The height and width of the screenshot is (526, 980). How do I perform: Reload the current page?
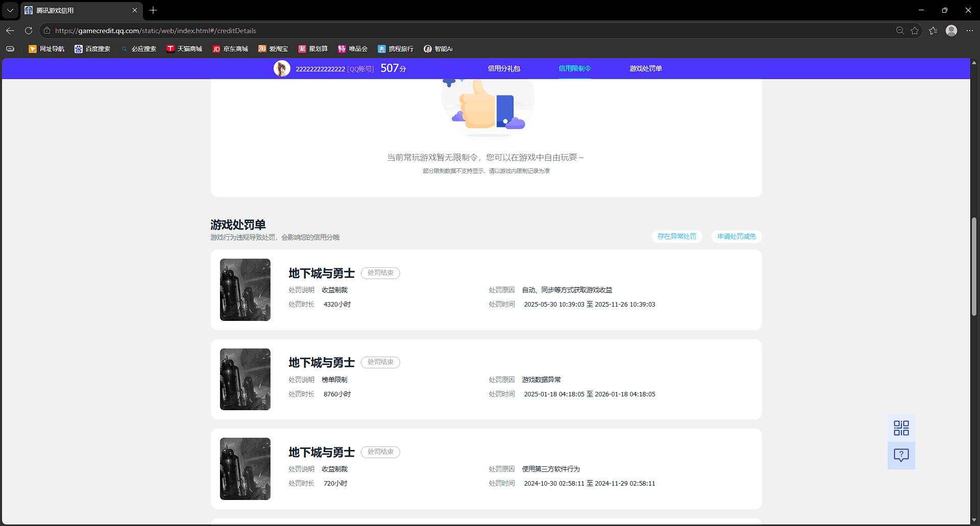[29, 31]
